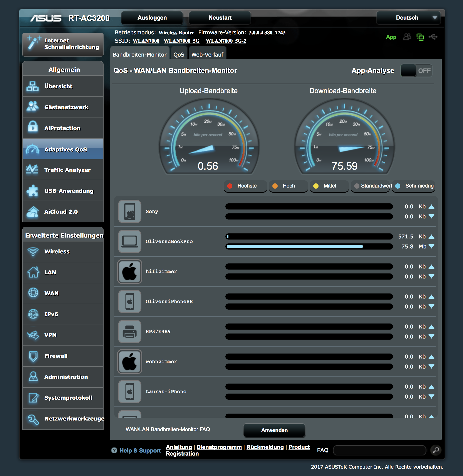Image resolution: width=463 pixels, height=476 pixels.
Task: Click the FAQ search input field
Action: pos(379,450)
